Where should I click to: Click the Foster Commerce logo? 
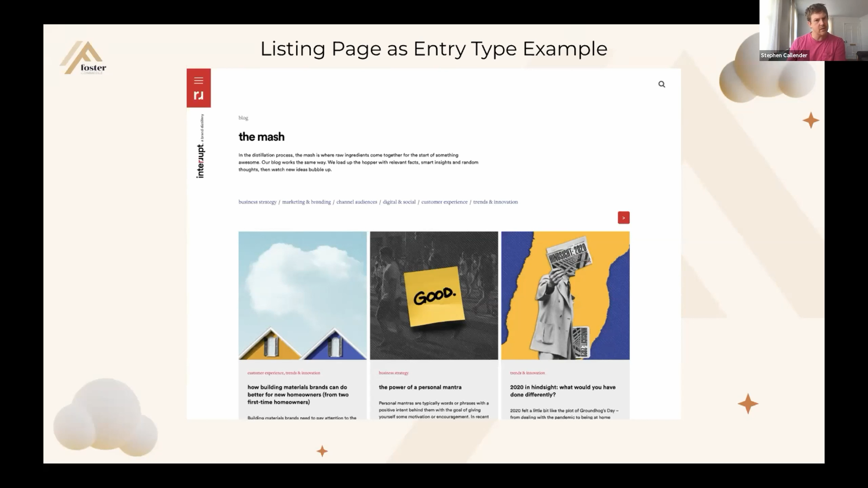point(83,58)
